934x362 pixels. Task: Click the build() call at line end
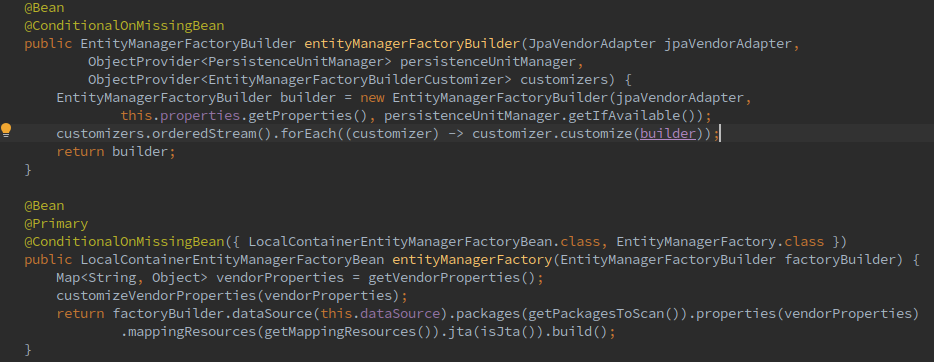tap(577, 332)
